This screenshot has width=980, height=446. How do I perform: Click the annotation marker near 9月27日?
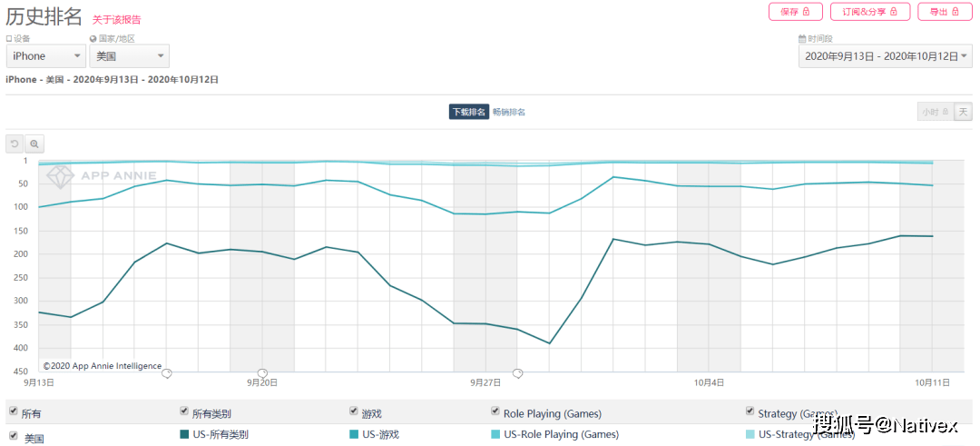[x=517, y=373]
